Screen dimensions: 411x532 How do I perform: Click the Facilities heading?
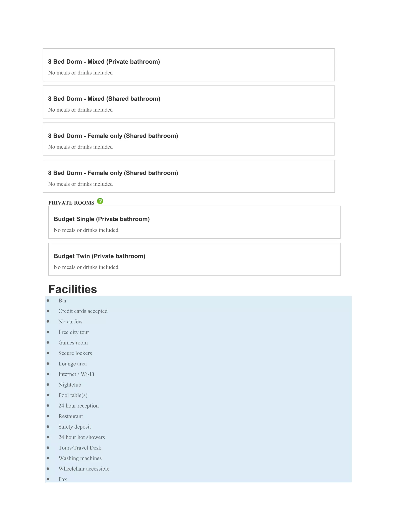click(73, 289)
